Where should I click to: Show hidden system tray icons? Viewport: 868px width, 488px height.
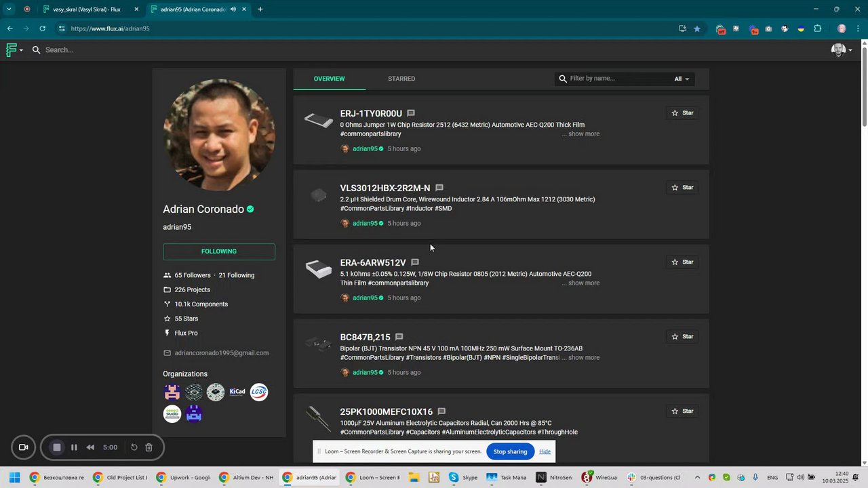click(697, 478)
